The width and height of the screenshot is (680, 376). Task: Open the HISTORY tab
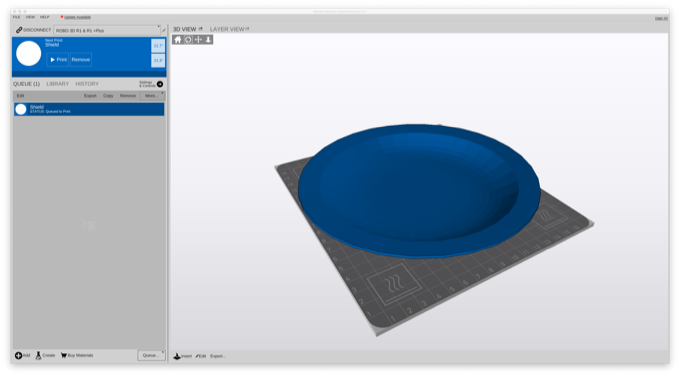pos(87,84)
